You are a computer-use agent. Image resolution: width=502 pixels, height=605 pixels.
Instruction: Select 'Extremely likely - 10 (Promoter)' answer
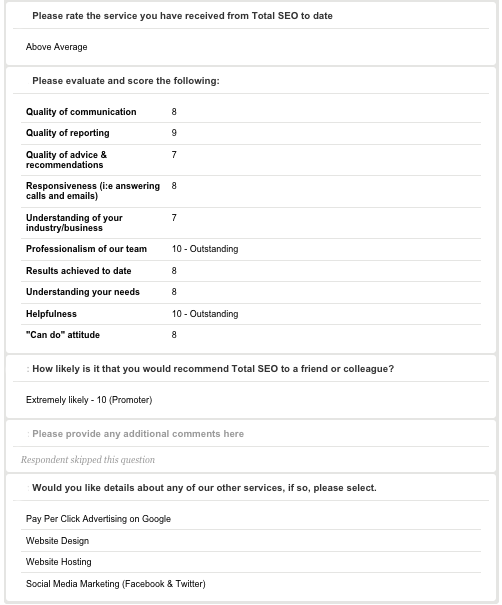pyautogui.click(x=89, y=400)
